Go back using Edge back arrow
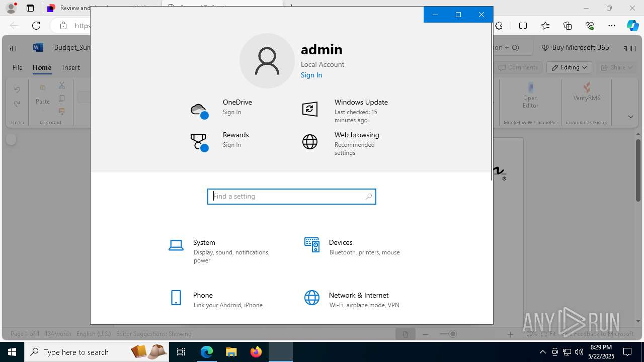 14,26
